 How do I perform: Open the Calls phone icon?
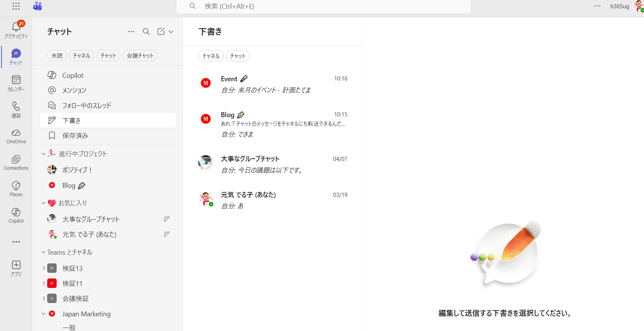point(16,107)
